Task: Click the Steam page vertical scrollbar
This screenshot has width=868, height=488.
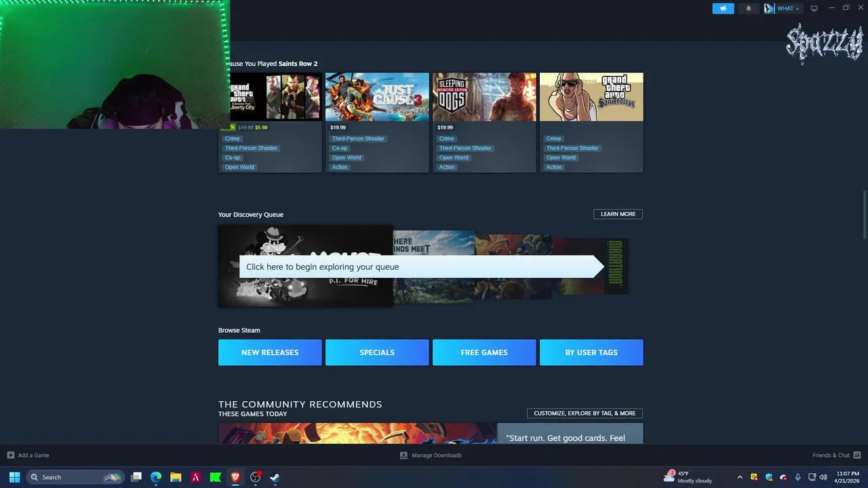Action: (x=865, y=216)
